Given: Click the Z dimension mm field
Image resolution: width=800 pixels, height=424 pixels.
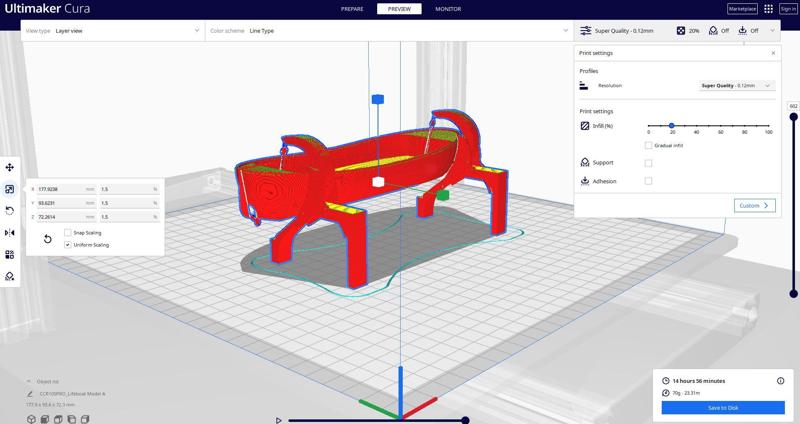Looking at the screenshot, I should (66, 217).
